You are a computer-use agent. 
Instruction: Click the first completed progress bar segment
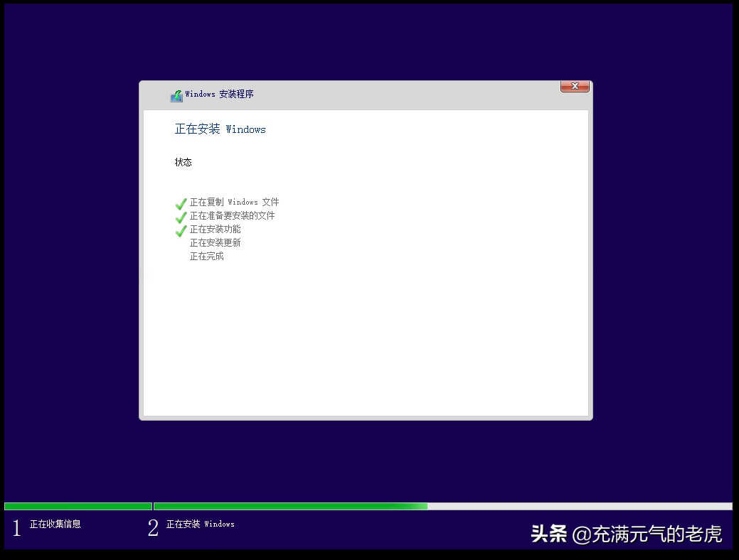(x=78, y=507)
